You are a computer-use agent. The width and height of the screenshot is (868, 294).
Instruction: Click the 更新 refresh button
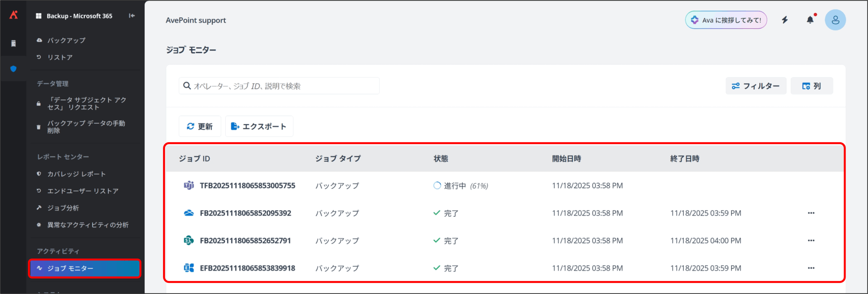pos(200,126)
